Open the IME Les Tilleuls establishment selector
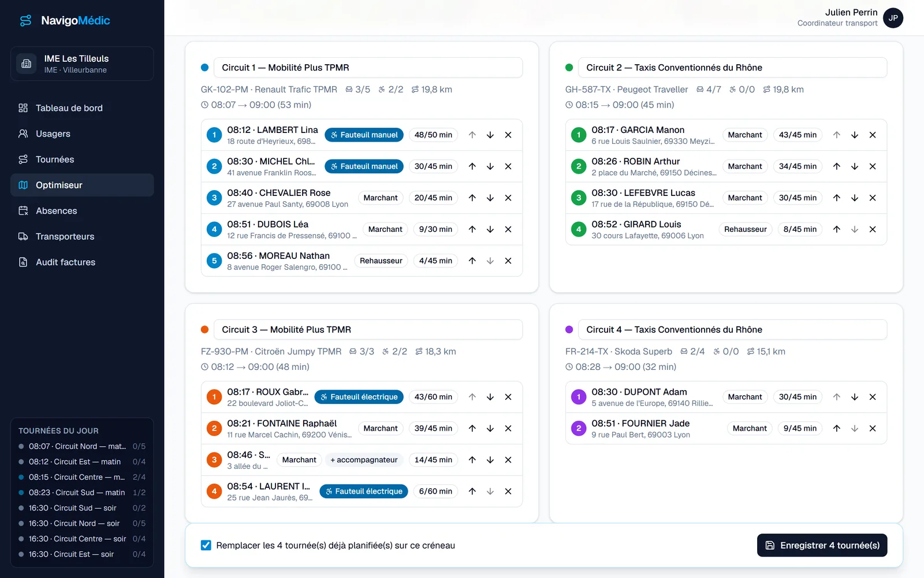Image resolution: width=924 pixels, height=578 pixels. click(82, 64)
